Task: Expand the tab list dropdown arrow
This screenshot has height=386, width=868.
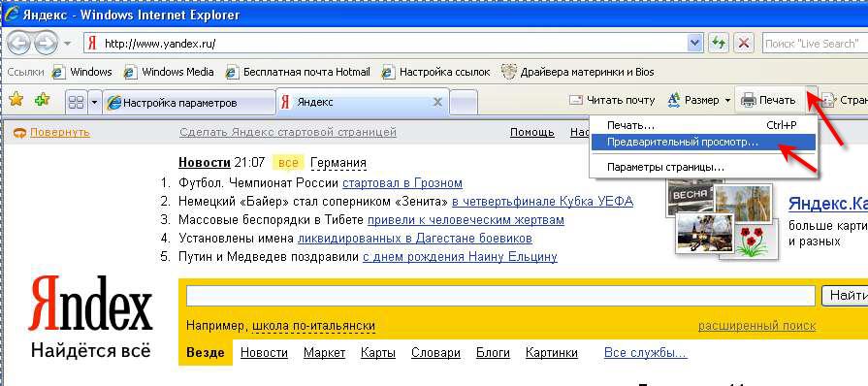Action: pyautogui.click(x=94, y=102)
